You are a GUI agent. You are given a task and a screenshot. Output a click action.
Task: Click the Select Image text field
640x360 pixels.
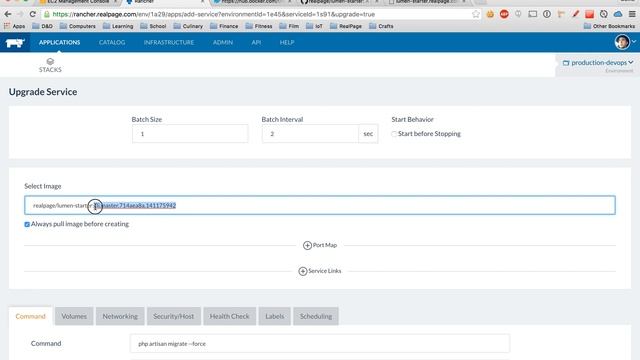click(x=320, y=205)
